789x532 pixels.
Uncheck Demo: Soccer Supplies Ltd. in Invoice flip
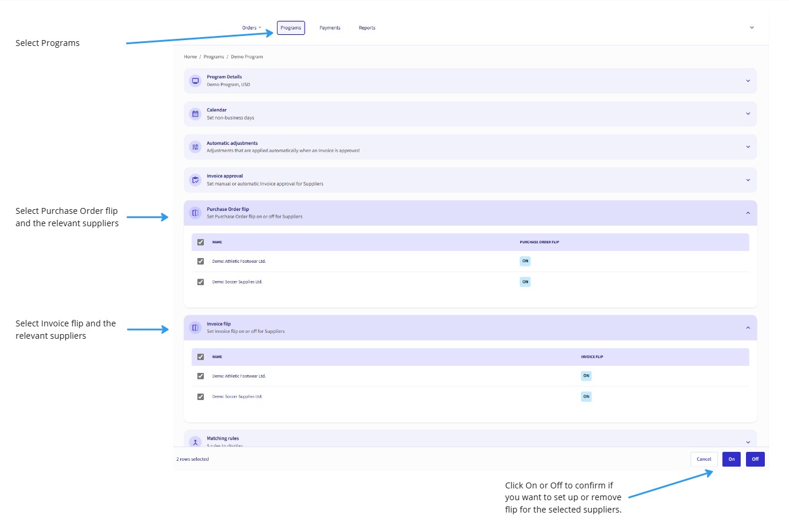[200, 396]
